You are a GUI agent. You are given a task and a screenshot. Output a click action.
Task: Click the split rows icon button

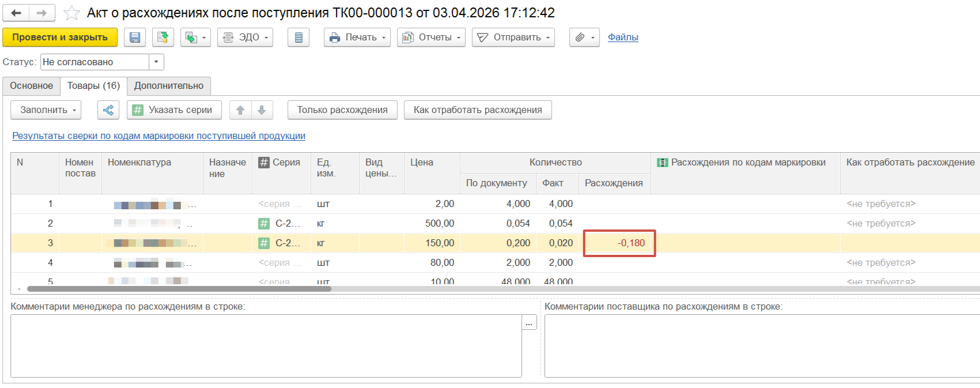(108, 110)
